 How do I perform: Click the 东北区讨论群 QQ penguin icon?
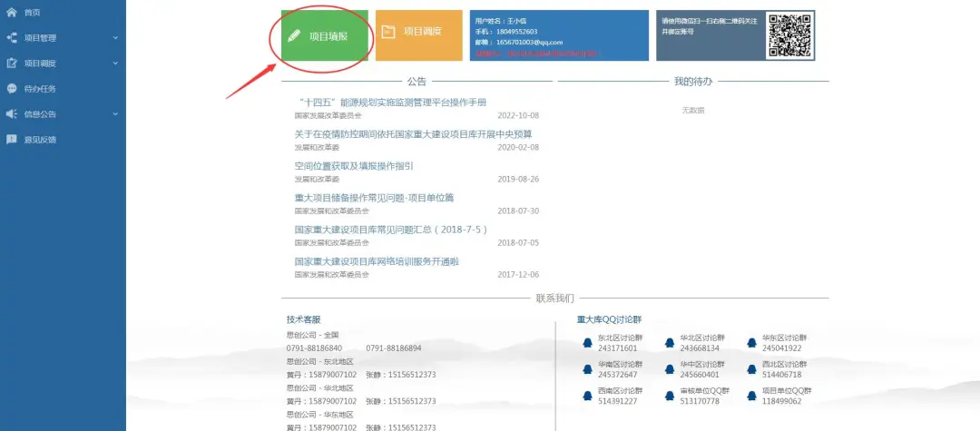pyautogui.click(x=587, y=343)
